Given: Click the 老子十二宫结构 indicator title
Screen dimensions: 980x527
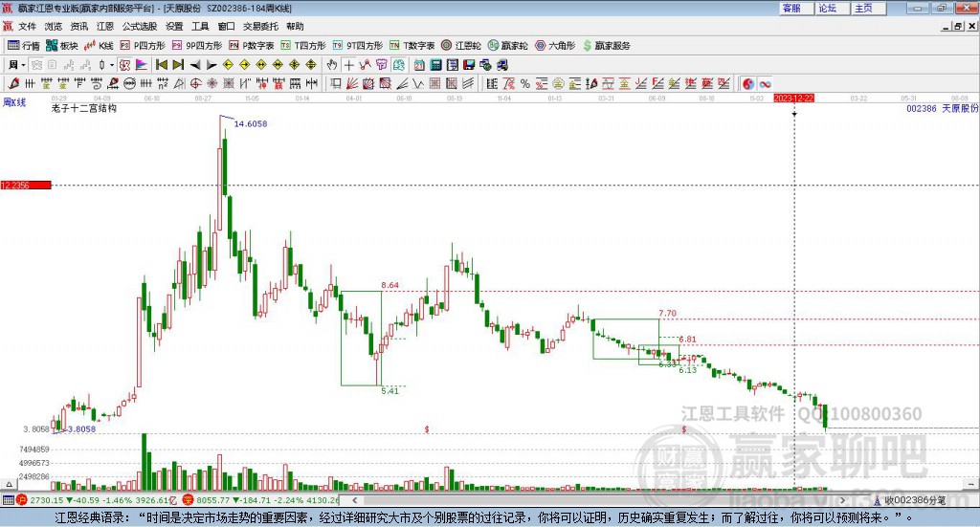Looking at the screenshot, I should pos(84,108).
